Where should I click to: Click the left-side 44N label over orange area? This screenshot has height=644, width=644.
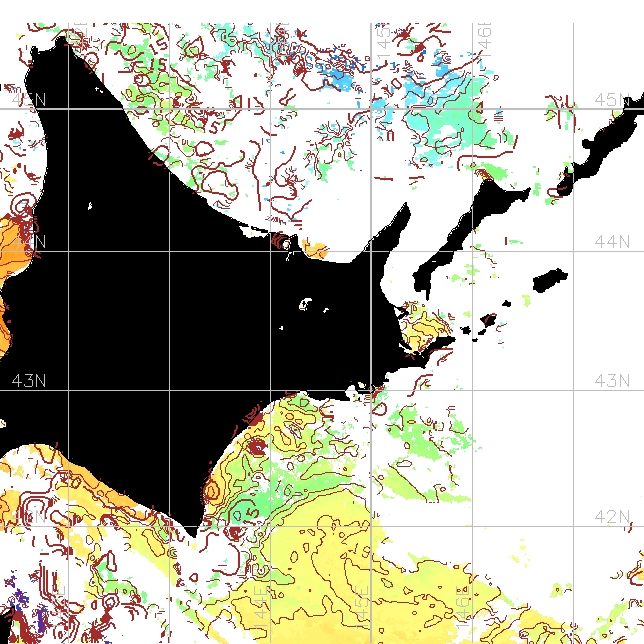tap(29, 242)
